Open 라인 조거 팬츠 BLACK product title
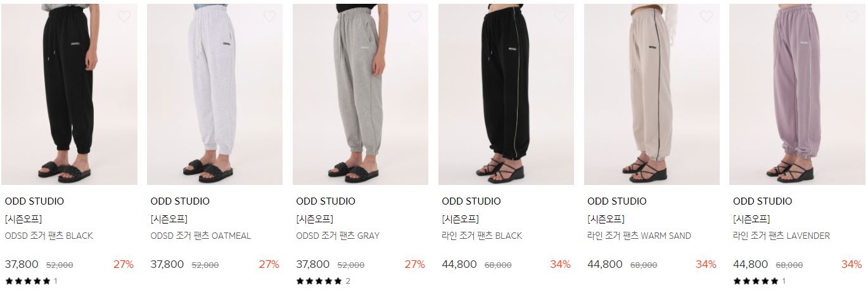This screenshot has width=868, height=304. coord(482,236)
